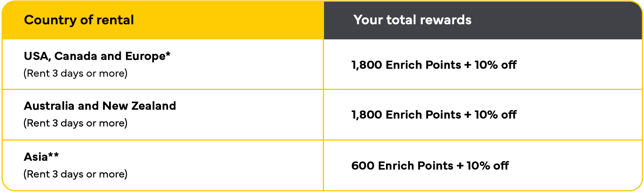Click "Enrich Points" in the USA, Canada and Europe row
644x194 pixels.
[x=423, y=65]
